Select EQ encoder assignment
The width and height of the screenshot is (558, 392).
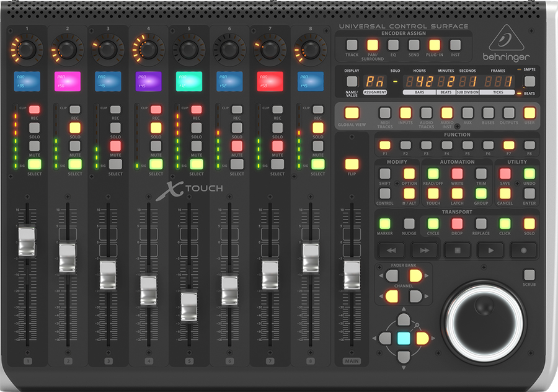point(393,45)
